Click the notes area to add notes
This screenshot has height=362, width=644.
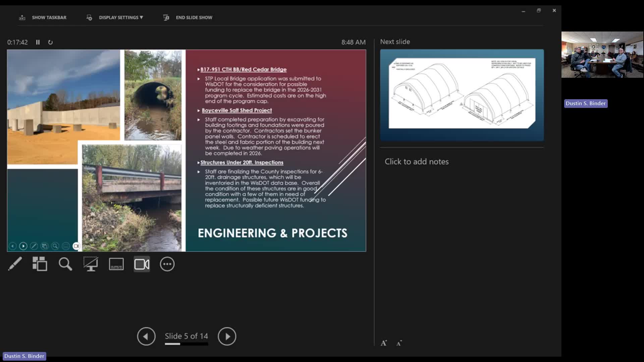[x=417, y=162]
